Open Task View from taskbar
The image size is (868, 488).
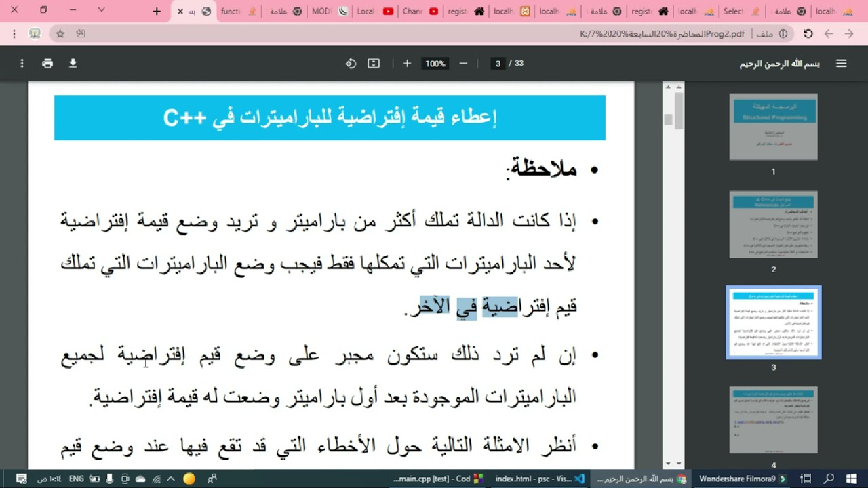click(806, 479)
